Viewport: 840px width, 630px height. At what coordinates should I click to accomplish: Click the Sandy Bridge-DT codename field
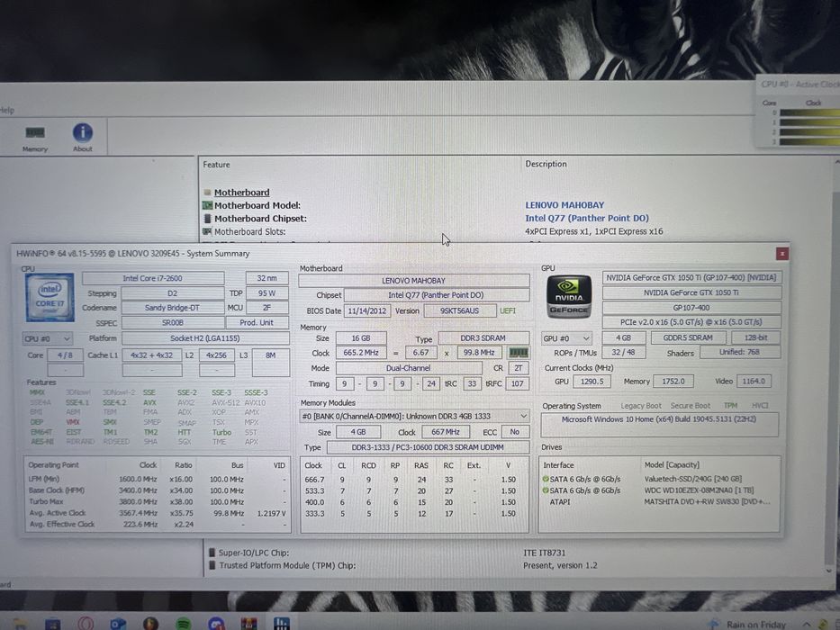tap(173, 308)
